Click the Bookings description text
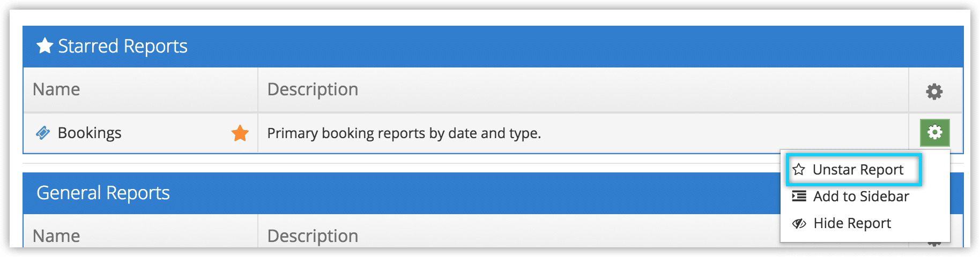The width and height of the screenshot is (980, 257). click(404, 133)
